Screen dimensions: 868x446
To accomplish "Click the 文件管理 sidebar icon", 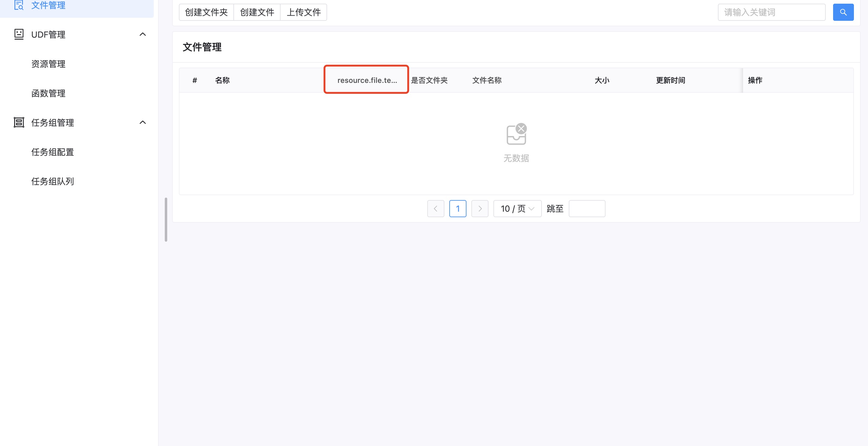I will [19, 5].
